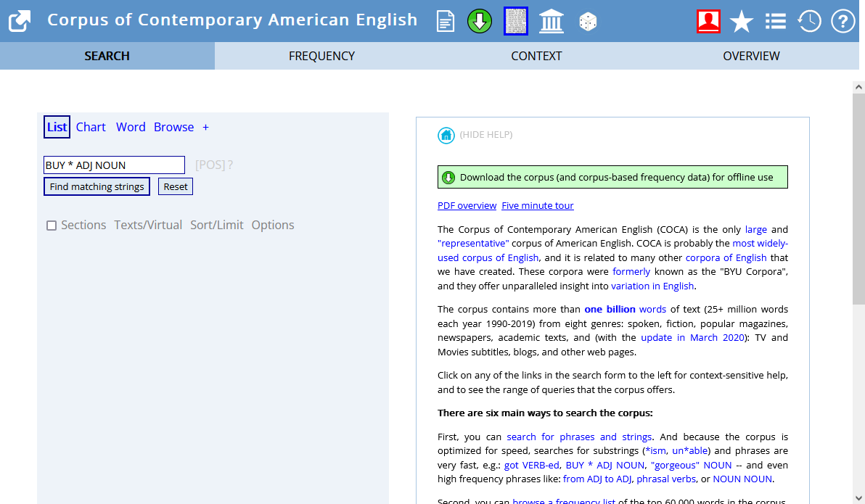Open the PDF overview link
Viewport: 865px width, 504px height.
point(467,206)
